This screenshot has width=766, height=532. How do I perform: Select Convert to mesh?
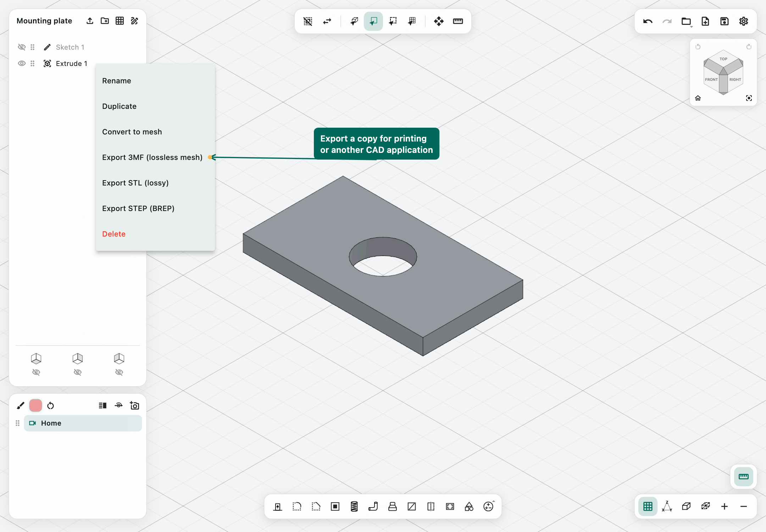[155, 132]
